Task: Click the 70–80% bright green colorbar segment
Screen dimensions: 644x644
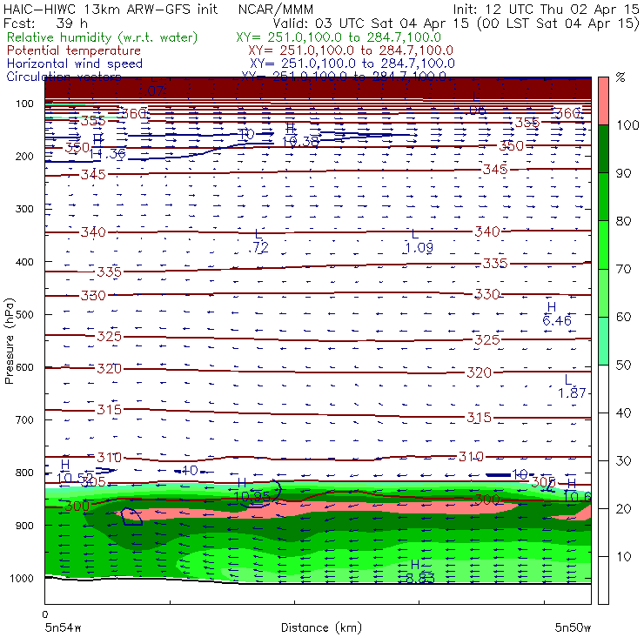Action: coord(603,245)
